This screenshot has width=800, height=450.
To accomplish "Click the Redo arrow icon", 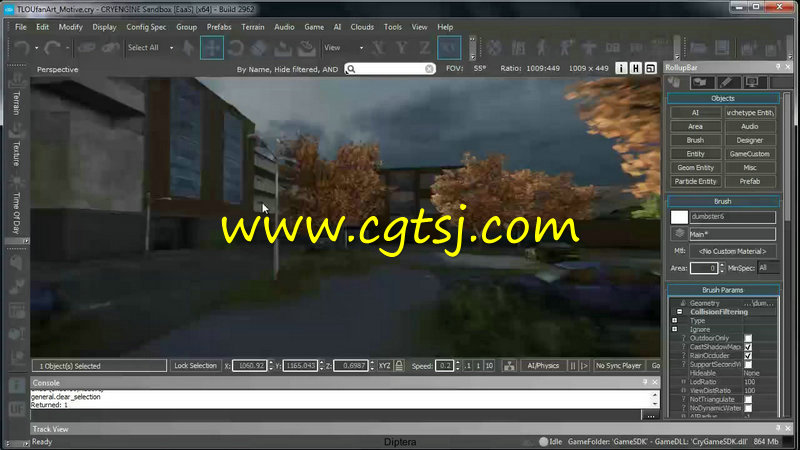I will (x=52, y=48).
